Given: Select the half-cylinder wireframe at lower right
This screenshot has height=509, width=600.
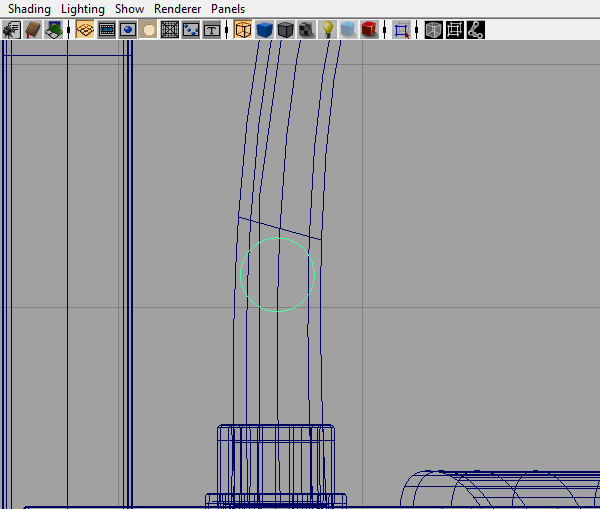Looking at the screenshot, I should (500, 489).
